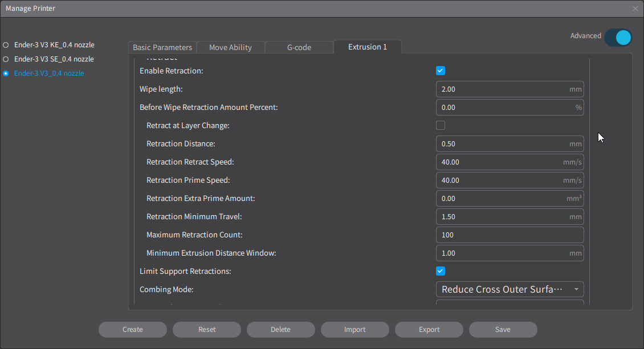Go to the G-code tab

(x=299, y=47)
